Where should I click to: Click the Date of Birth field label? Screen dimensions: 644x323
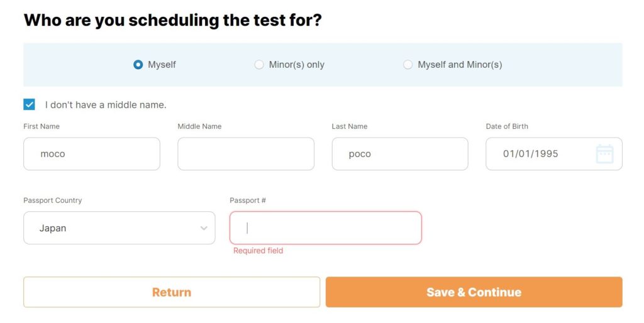pos(507,126)
